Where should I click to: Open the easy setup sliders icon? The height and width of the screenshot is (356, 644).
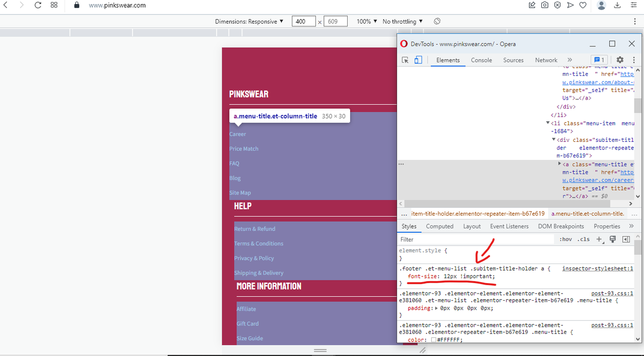633,5
